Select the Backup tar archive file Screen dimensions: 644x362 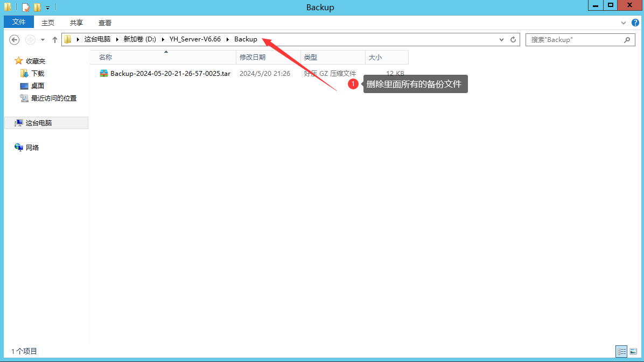point(170,74)
